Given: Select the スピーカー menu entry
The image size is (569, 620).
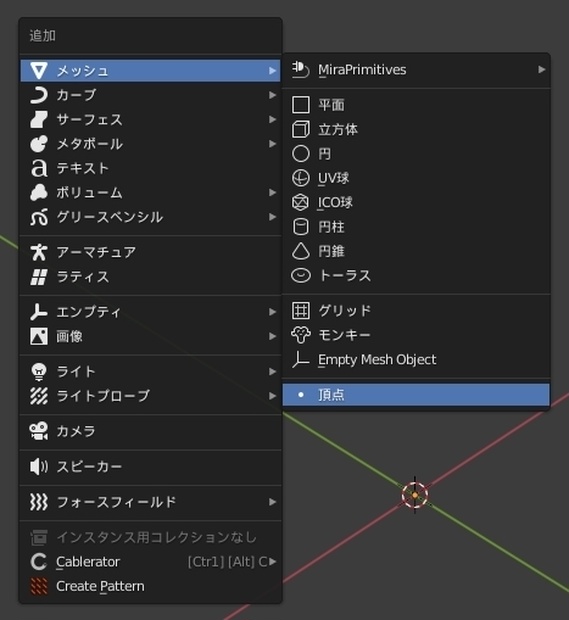Looking at the screenshot, I should point(150,467).
